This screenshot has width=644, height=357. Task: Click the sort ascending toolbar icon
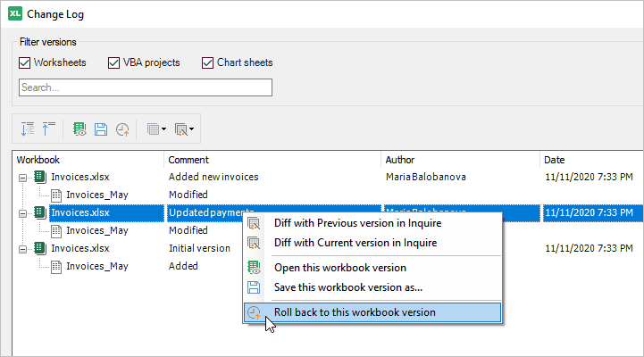tap(48, 129)
